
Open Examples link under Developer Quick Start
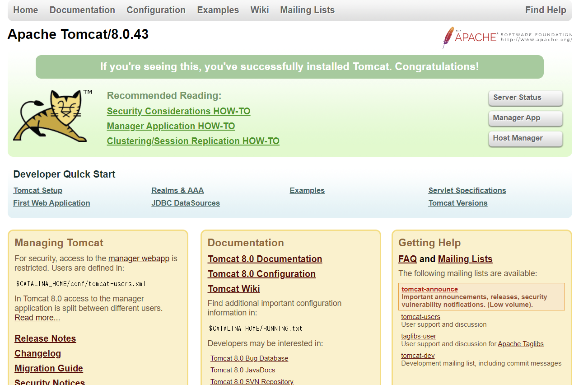[x=307, y=190]
